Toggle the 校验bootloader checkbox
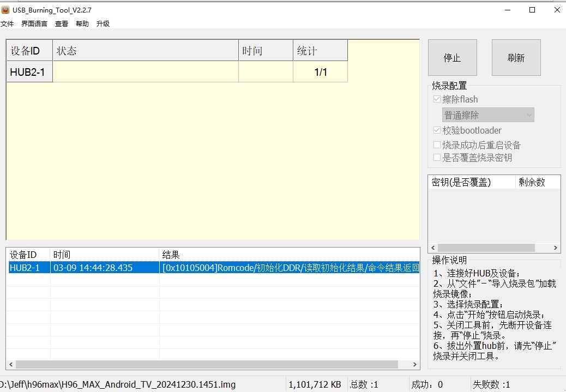Image resolution: width=566 pixels, height=392 pixels. [x=437, y=130]
